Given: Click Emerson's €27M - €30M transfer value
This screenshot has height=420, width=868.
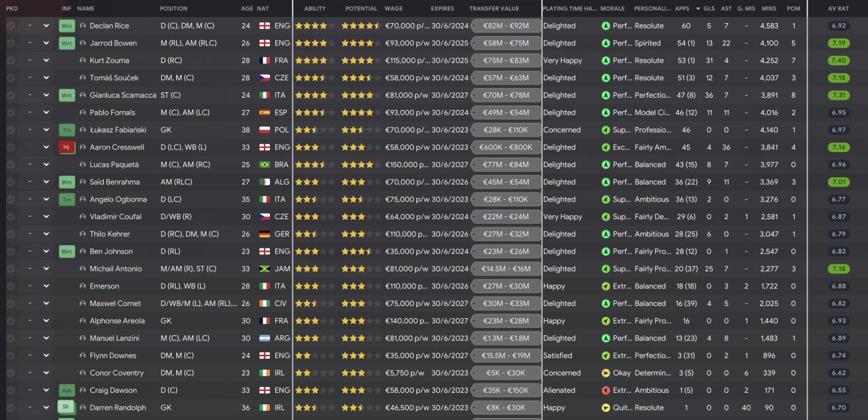Looking at the screenshot, I should click(x=505, y=286).
